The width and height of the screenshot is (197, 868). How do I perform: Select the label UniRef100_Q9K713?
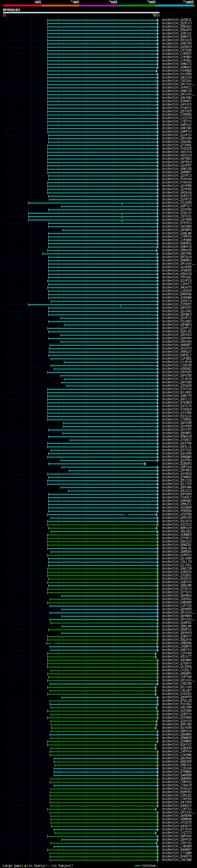tap(176, 650)
